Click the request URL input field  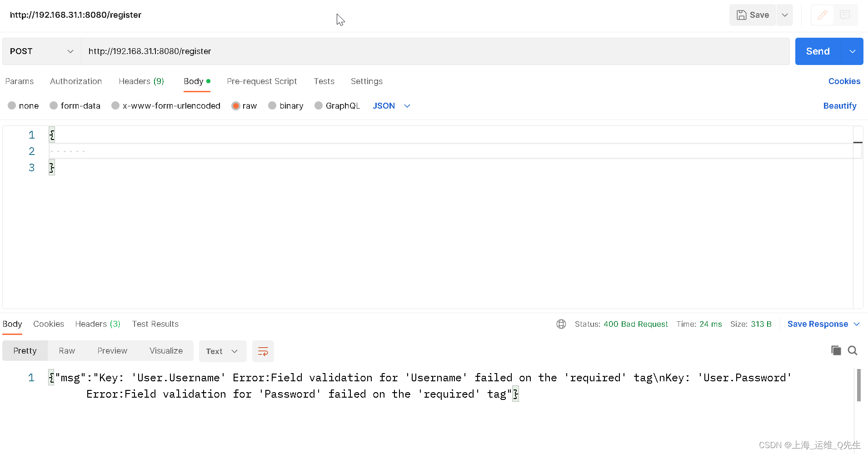(435, 51)
